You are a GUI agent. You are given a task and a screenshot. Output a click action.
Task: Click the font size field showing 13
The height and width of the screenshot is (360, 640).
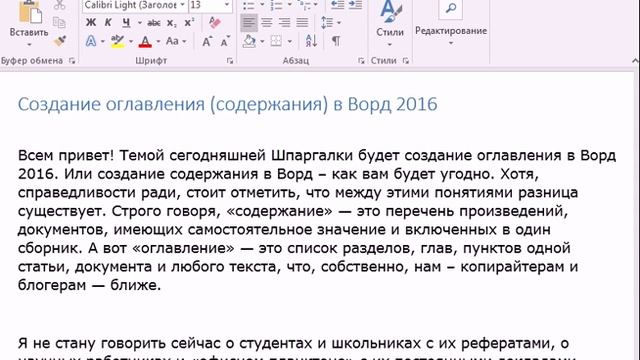click(x=206, y=5)
